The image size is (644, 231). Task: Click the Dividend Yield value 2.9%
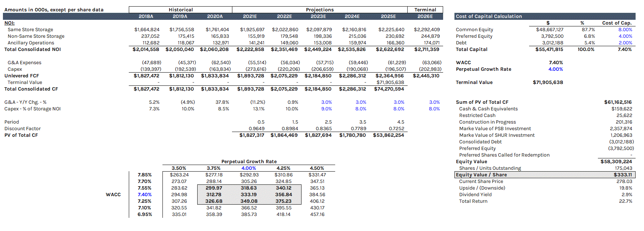tap(627, 195)
